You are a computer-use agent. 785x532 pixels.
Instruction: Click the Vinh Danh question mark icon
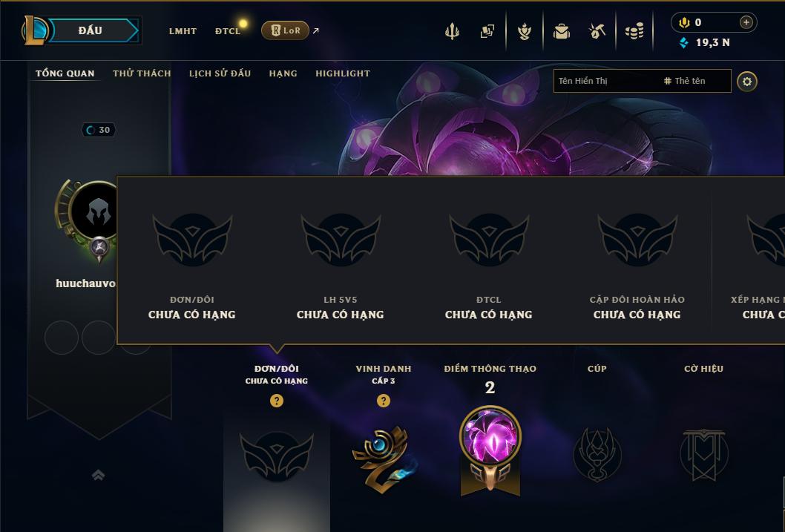(384, 401)
